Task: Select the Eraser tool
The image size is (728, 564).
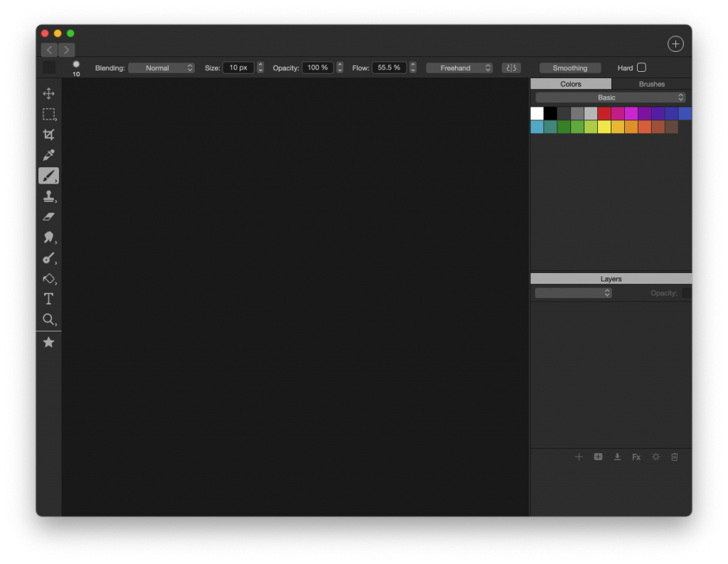Action: tap(49, 216)
